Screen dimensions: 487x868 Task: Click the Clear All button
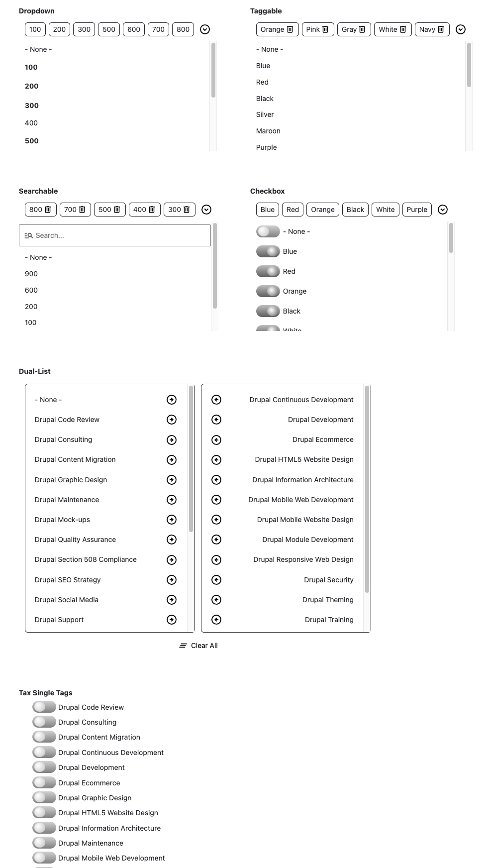point(198,646)
